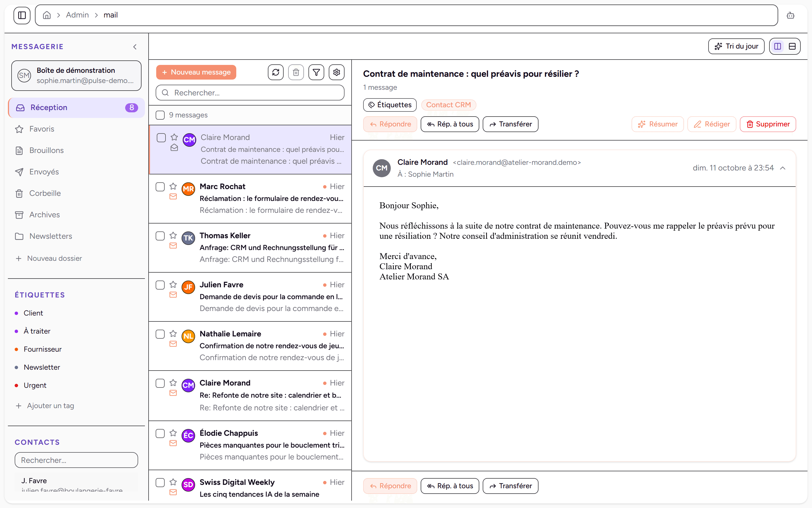The width and height of the screenshot is (812, 508).
Task: Toggle read status on the Contrat de maintenance email
Action: (x=174, y=148)
